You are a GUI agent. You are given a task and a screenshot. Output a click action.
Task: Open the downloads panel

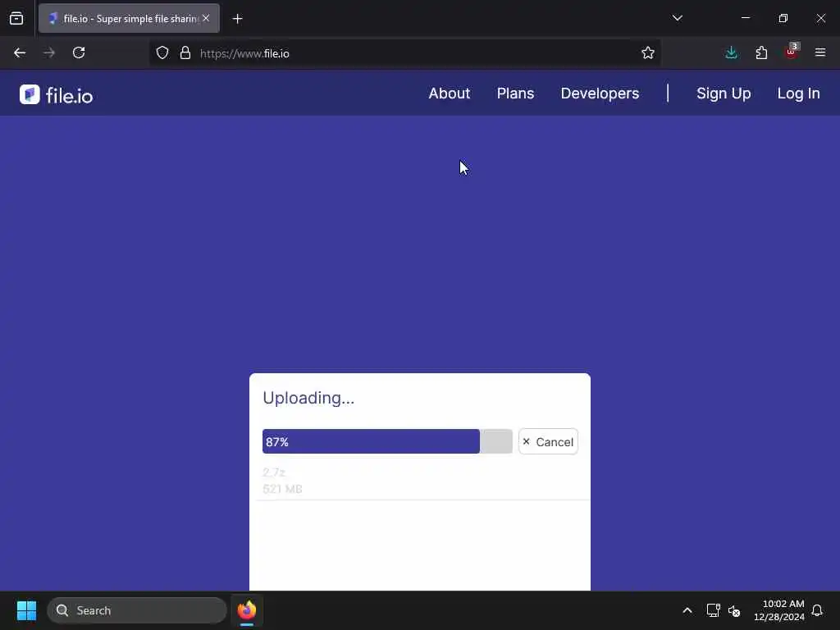[x=731, y=53]
